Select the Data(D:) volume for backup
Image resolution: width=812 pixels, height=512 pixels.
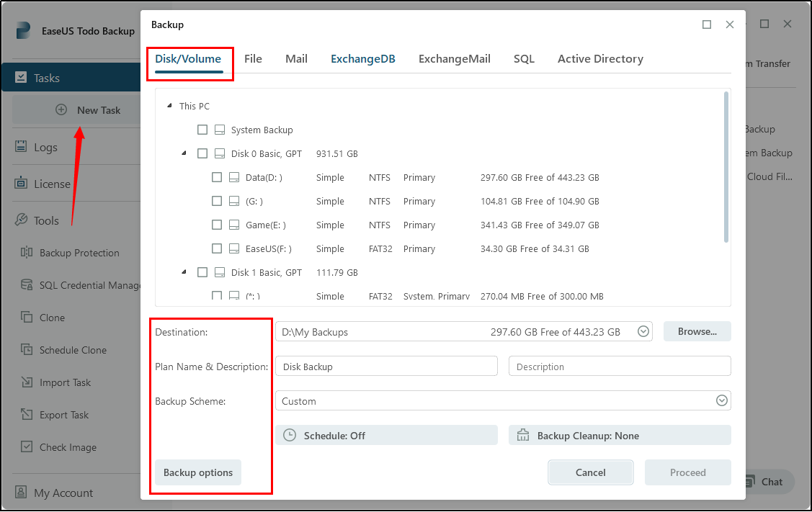click(217, 176)
